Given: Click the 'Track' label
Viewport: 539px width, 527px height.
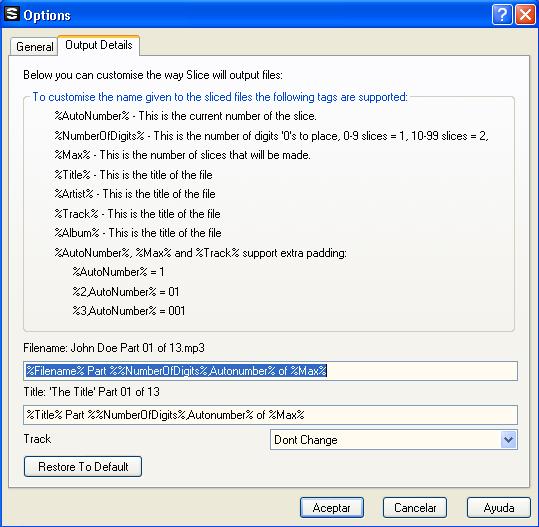Looking at the screenshot, I should (x=37, y=439).
